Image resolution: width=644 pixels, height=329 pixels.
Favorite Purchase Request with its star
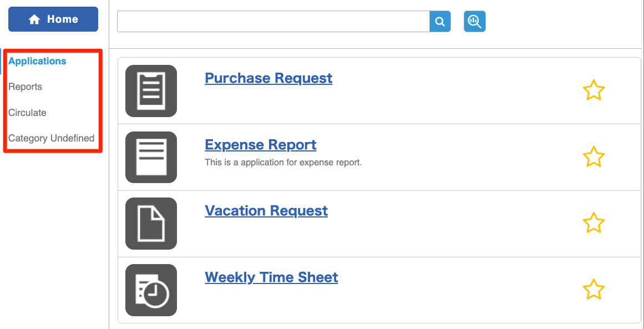coord(594,90)
